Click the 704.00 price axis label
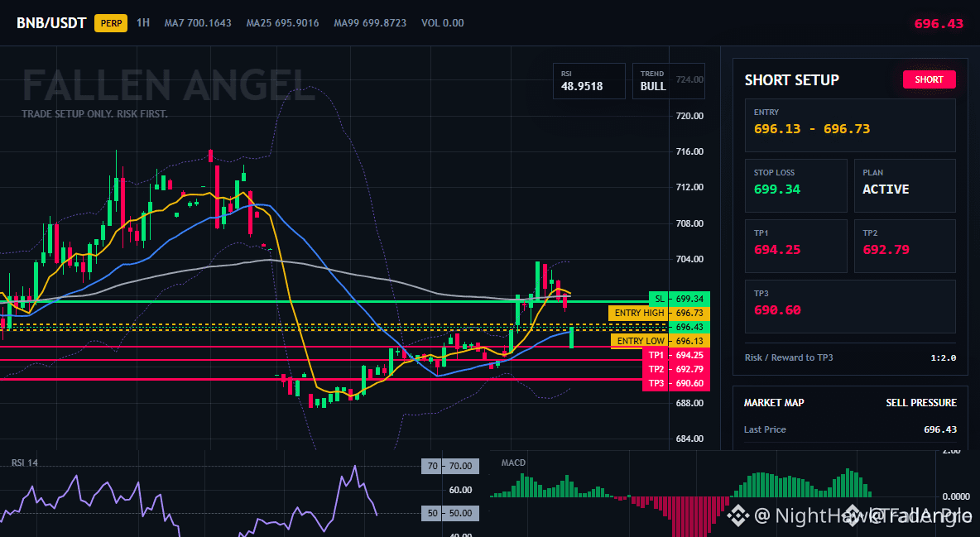Screen dimensions: 980x537 point(689,259)
